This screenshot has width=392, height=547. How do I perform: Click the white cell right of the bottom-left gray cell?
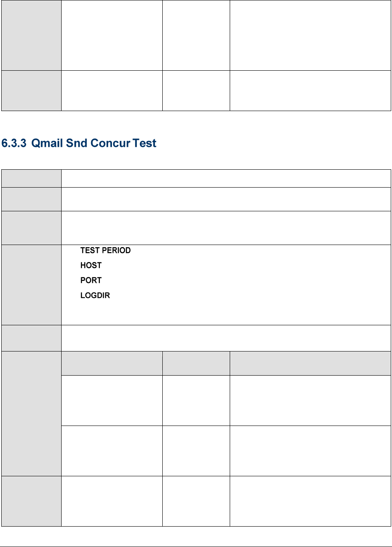112,501
